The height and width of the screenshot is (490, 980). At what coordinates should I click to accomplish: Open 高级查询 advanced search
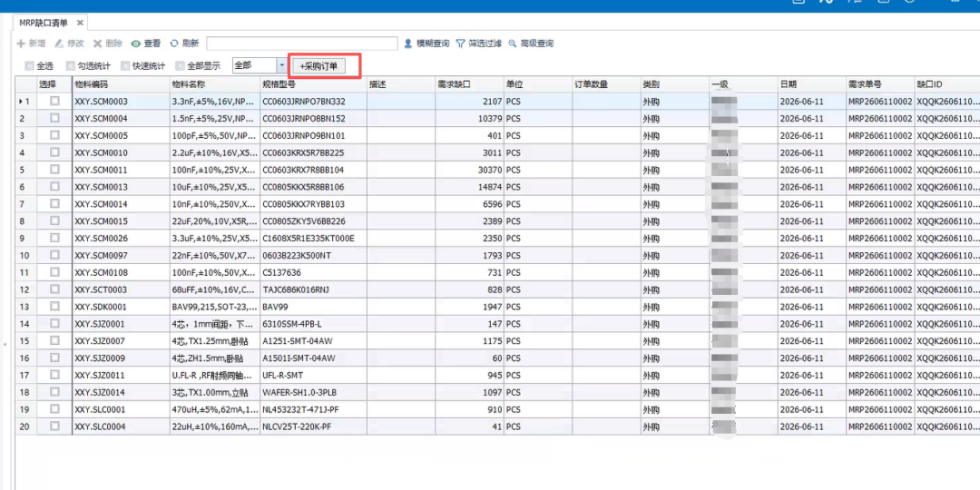[531, 44]
